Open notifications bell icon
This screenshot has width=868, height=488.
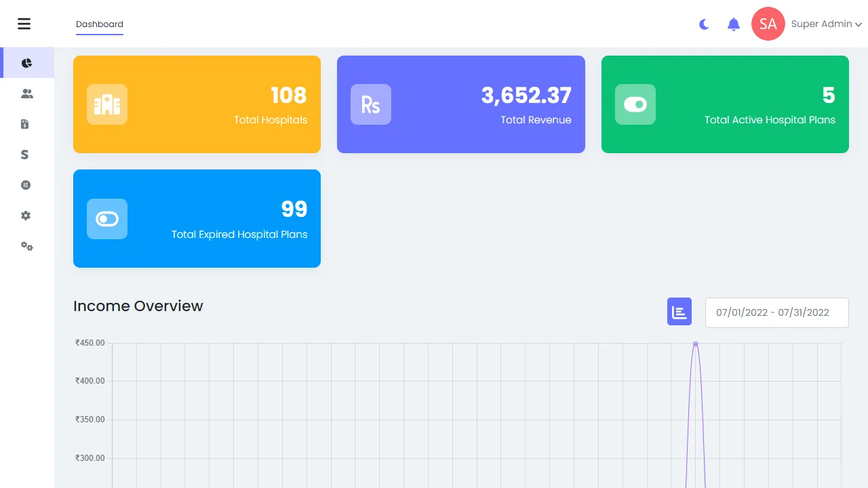tap(733, 24)
